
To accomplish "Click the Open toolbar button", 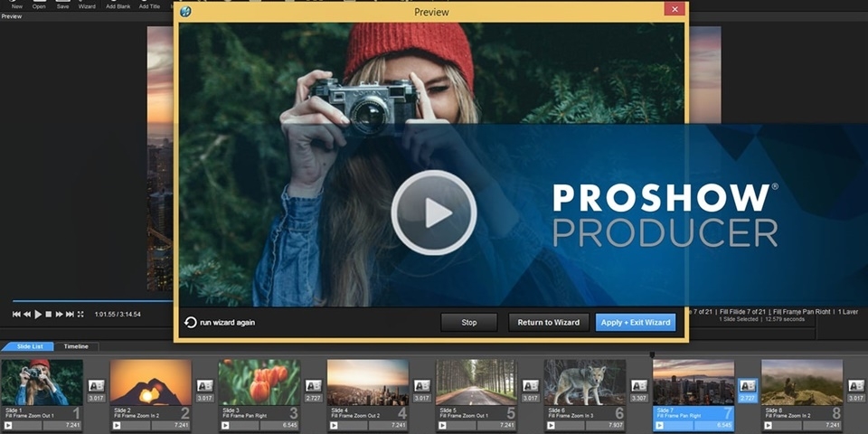I will click(39, 5).
